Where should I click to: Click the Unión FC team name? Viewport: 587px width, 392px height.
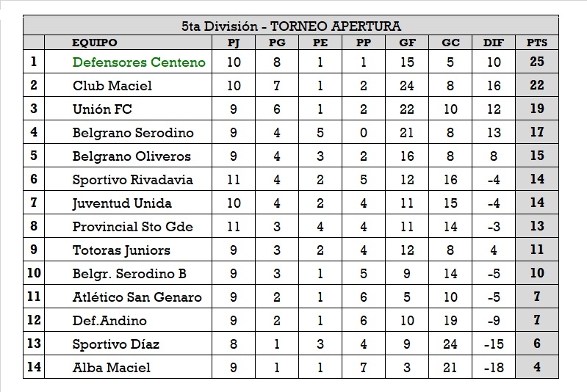click(x=103, y=109)
